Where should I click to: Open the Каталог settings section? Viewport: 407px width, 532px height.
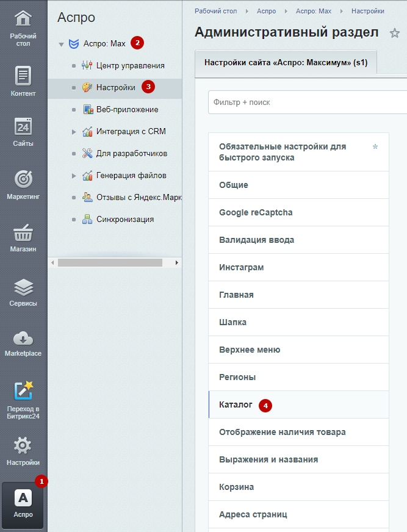(x=299, y=404)
